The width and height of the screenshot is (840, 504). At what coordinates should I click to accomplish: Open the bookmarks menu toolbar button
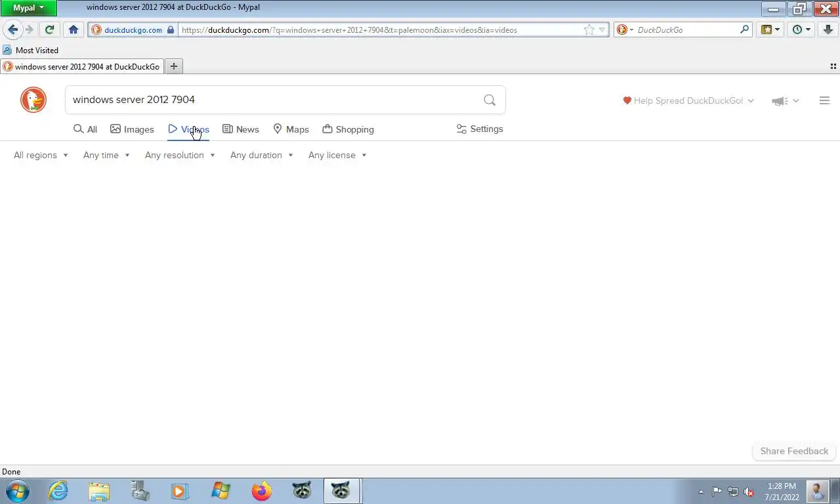click(x=770, y=30)
